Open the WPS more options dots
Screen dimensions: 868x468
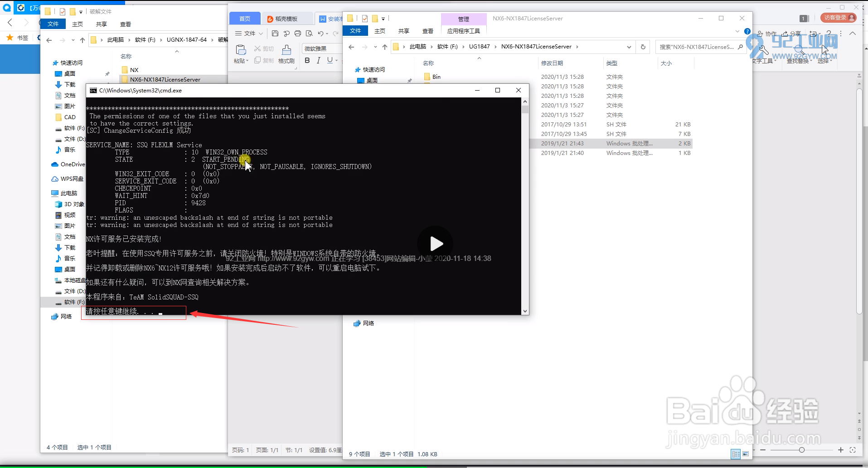[x=841, y=34]
